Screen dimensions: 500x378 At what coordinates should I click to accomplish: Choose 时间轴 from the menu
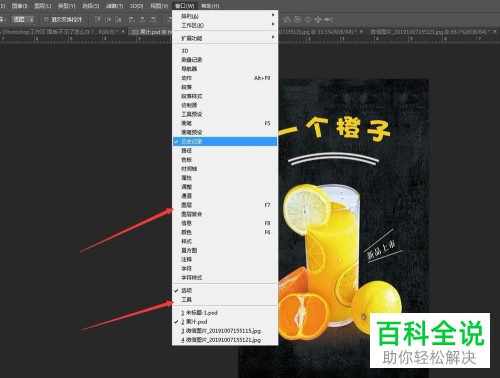click(x=225, y=169)
